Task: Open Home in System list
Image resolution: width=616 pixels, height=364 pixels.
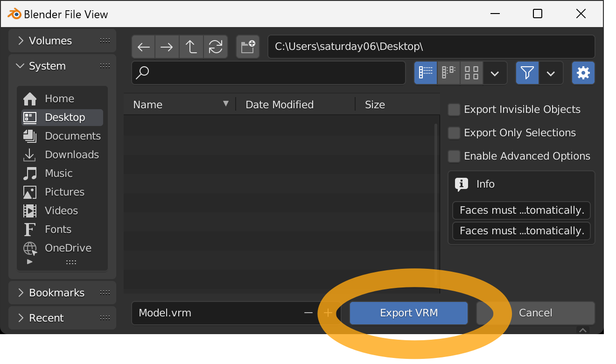Action: click(63, 98)
